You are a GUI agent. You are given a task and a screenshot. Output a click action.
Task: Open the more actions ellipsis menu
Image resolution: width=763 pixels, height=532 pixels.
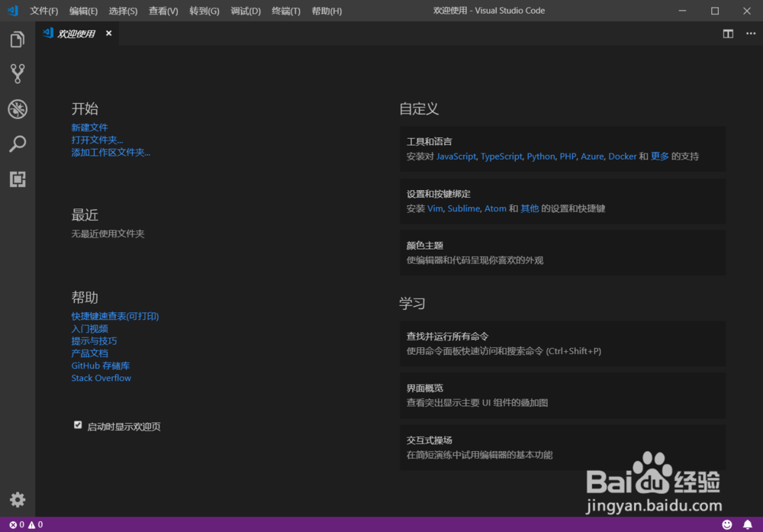coord(751,34)
